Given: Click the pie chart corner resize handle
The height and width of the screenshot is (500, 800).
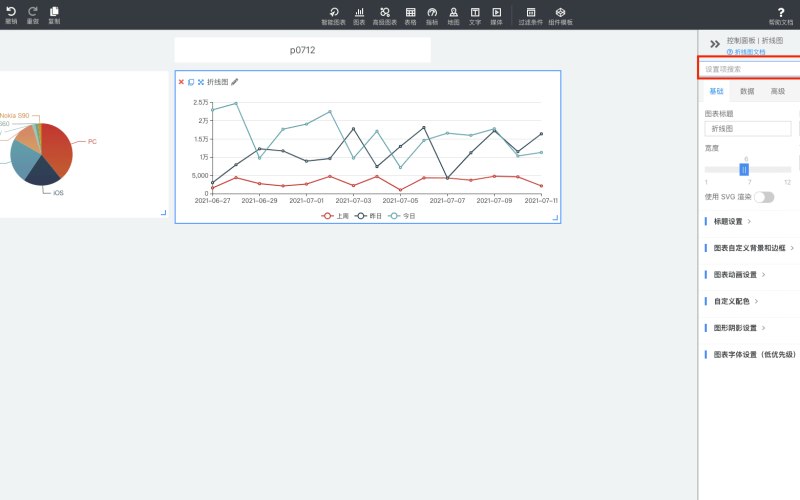Looking at the screenshot, I should tap(164, 212).
